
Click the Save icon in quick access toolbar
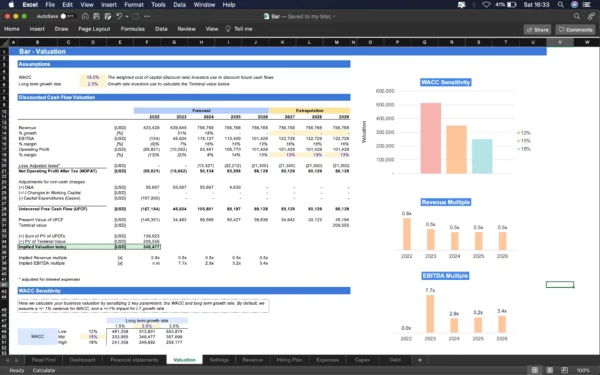[96, 16]
